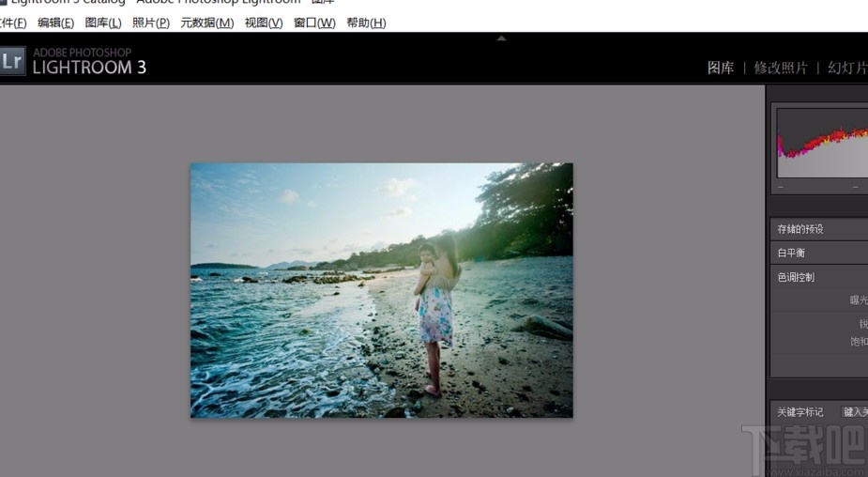The image size is (868, 477).
Task: Switch to the 图库 module
Action: tap(720, 68)
